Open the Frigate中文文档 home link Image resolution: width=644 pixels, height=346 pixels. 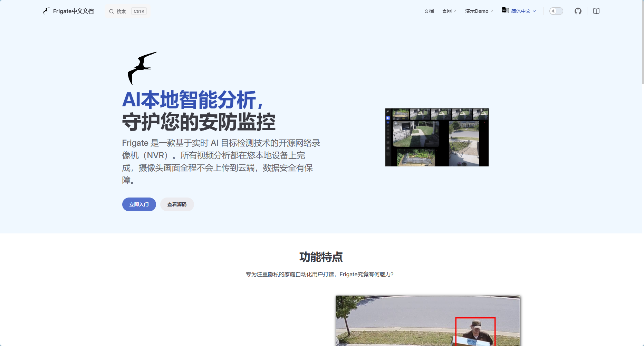pyautogui.click(x=68, y=11)
